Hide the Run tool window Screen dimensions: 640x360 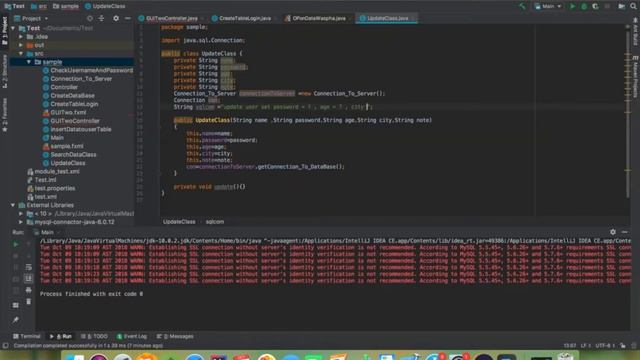pos(624,232)
